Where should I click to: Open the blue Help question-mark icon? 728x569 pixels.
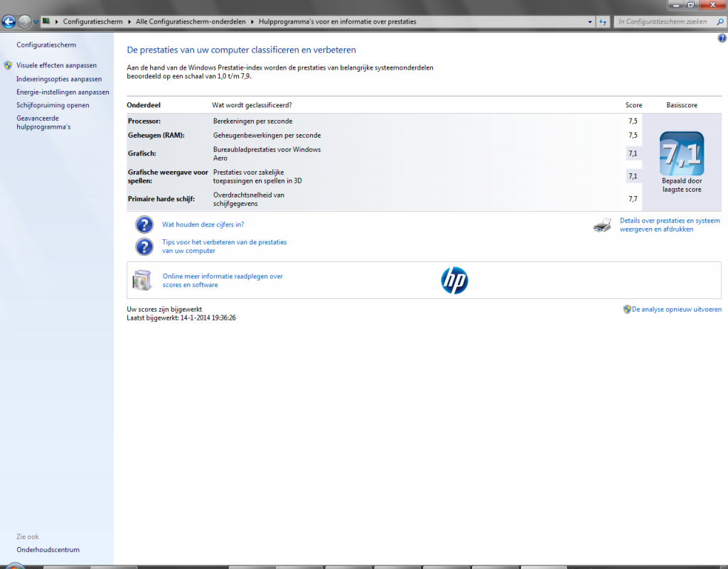722,38
